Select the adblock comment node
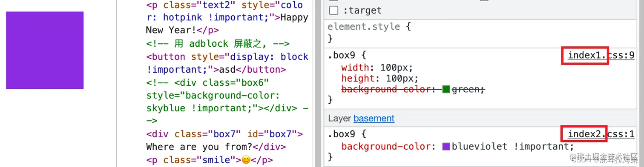The width and height of the screenshot is (644, 167). [x=218, y=43]
